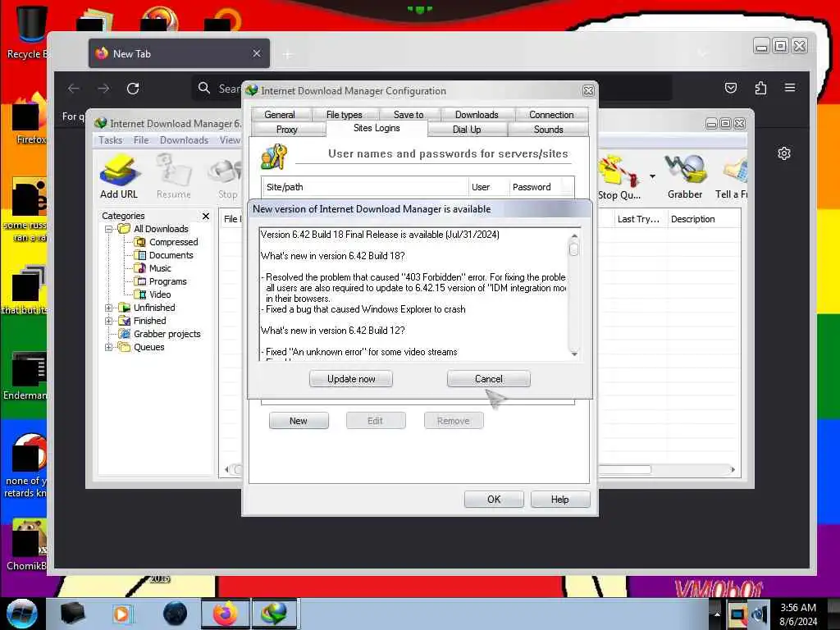
Task: Click the taskbar clock showing 3:56 AM
Action: click(x=798, y=614)
